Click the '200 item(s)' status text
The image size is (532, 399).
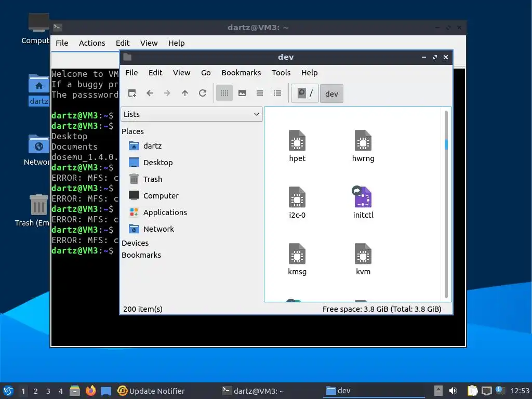click(142, 309)
